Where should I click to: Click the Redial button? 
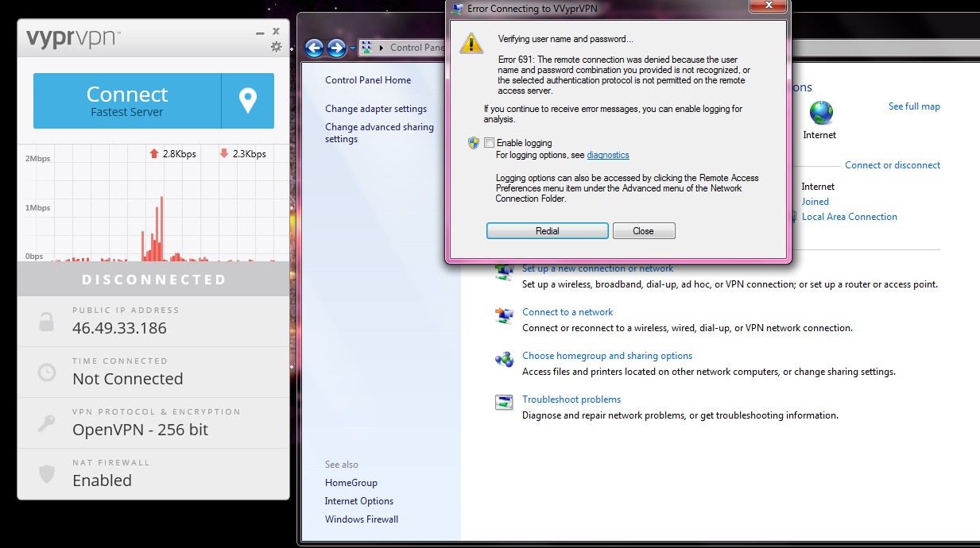click(x=548, y=231)
